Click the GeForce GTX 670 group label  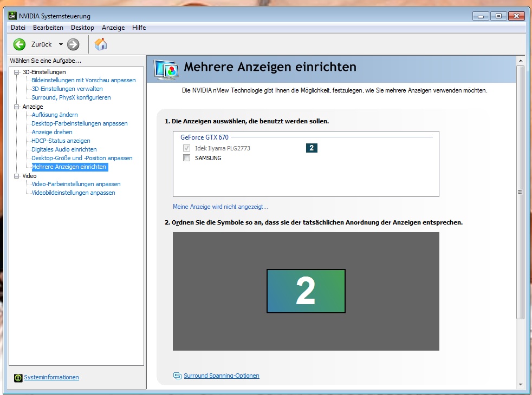(x=204, y=137)
